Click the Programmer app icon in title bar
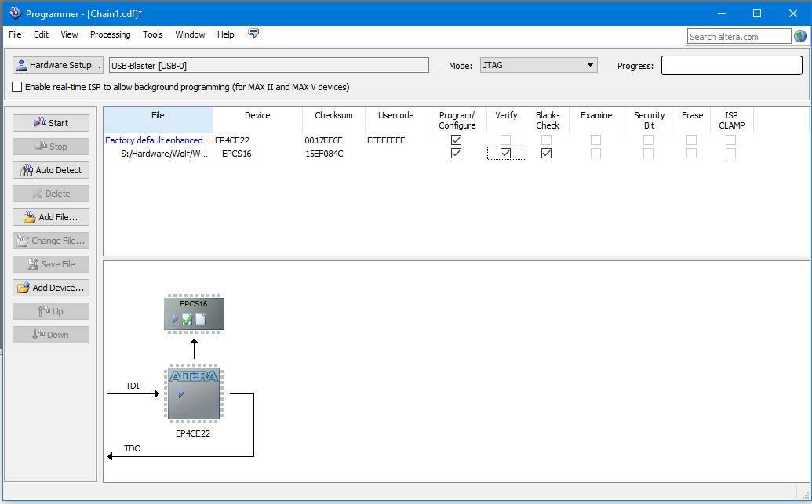 click(15, 13)
